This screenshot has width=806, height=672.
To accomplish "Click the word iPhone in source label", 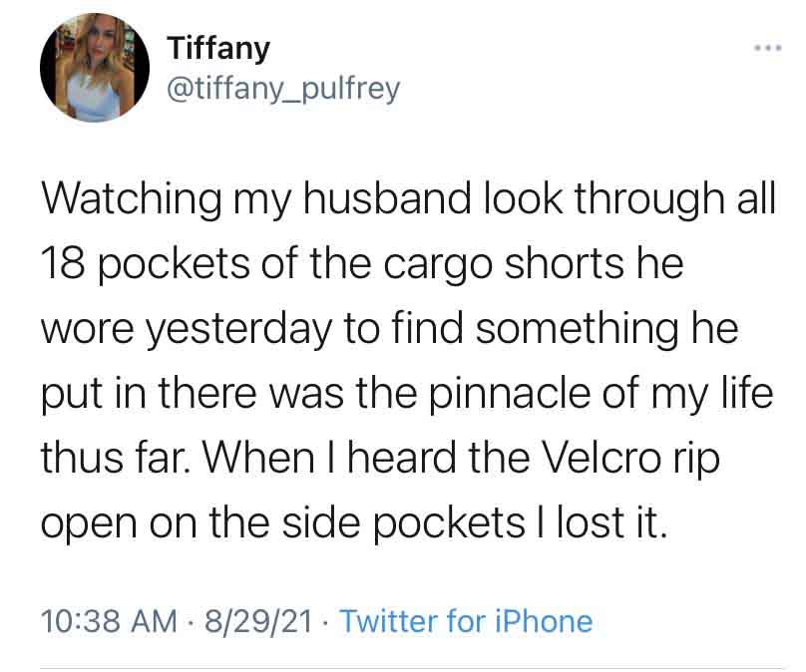I will pyautogui.click(x=544, y=620).
